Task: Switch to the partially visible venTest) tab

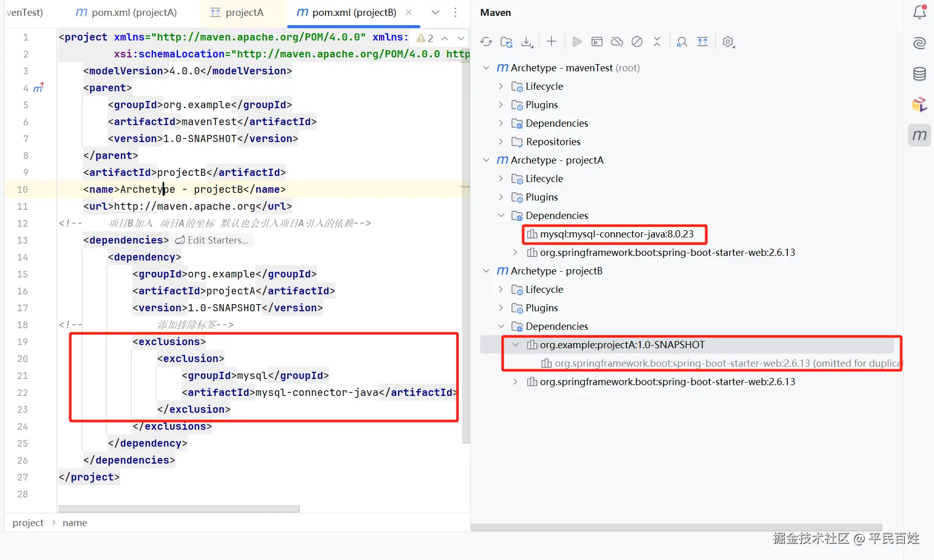Action: [25, 12]
